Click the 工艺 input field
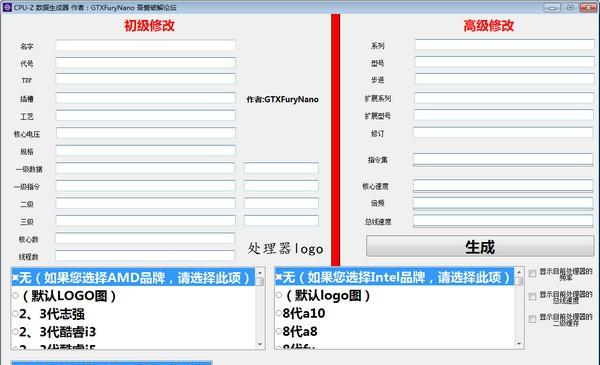The height and width of the screenshot is (365, 600). (x=145, y=116)
